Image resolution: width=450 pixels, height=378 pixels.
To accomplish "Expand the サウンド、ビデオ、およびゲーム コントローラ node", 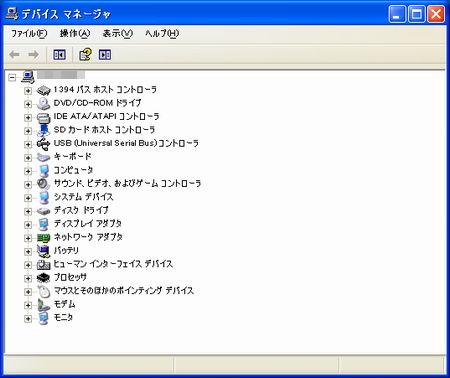I will 28,184.
